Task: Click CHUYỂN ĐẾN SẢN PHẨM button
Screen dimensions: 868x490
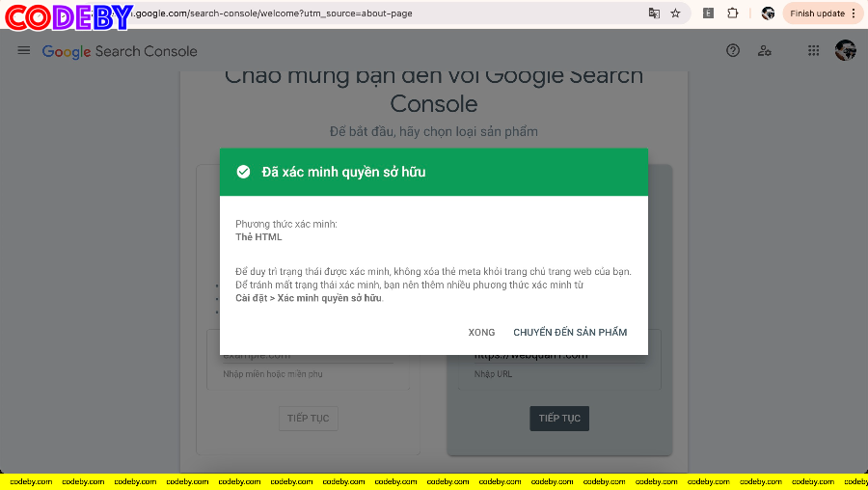Action: (x=570, y=332)
